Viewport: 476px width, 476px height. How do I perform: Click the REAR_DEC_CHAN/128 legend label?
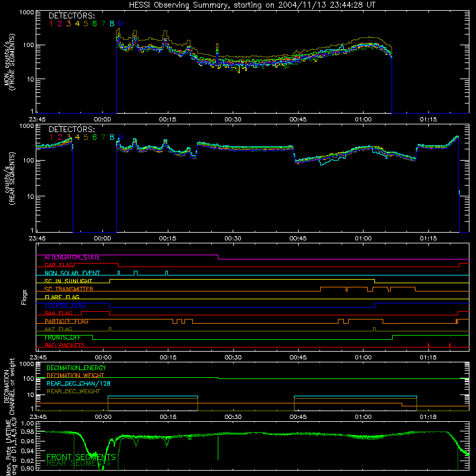79,384
